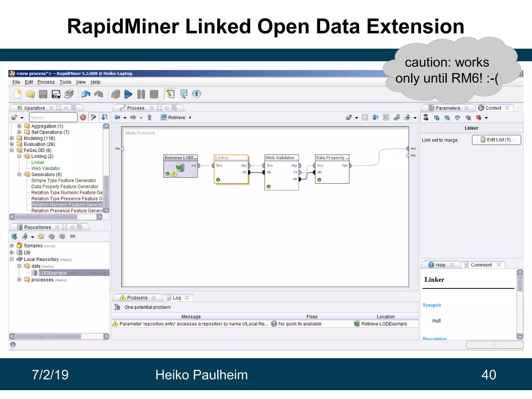532x399 pixels.
Task: Click the Retrieve breadcrumb in Process panel
Action: 176,117
